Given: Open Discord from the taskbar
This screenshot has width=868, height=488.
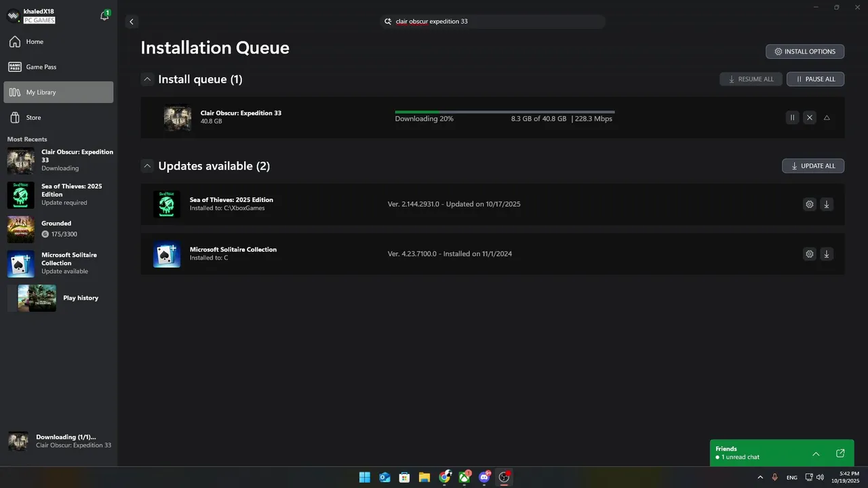Looking at the screenshot, I should (x=484, y=477).
